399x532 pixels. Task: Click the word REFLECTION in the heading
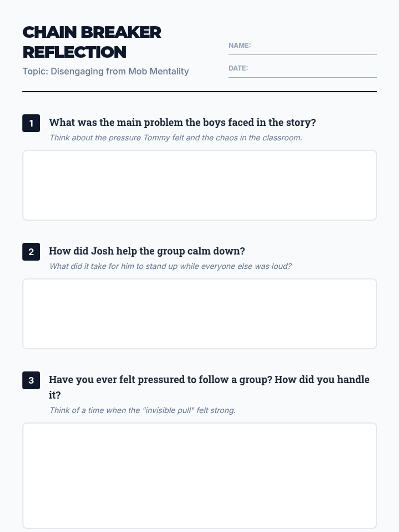[74, 52]
